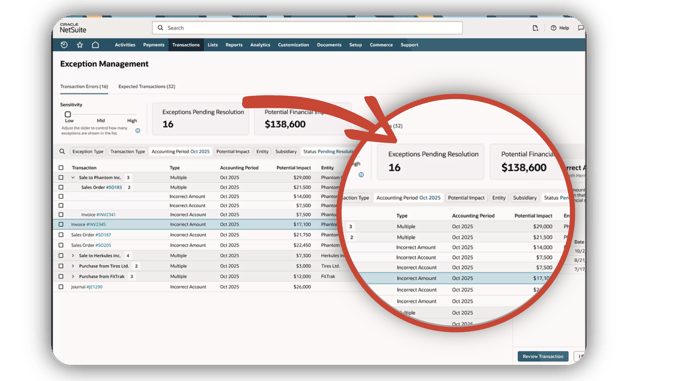Click the Transaction column header
Screen dimensions: 678x381
84,167
